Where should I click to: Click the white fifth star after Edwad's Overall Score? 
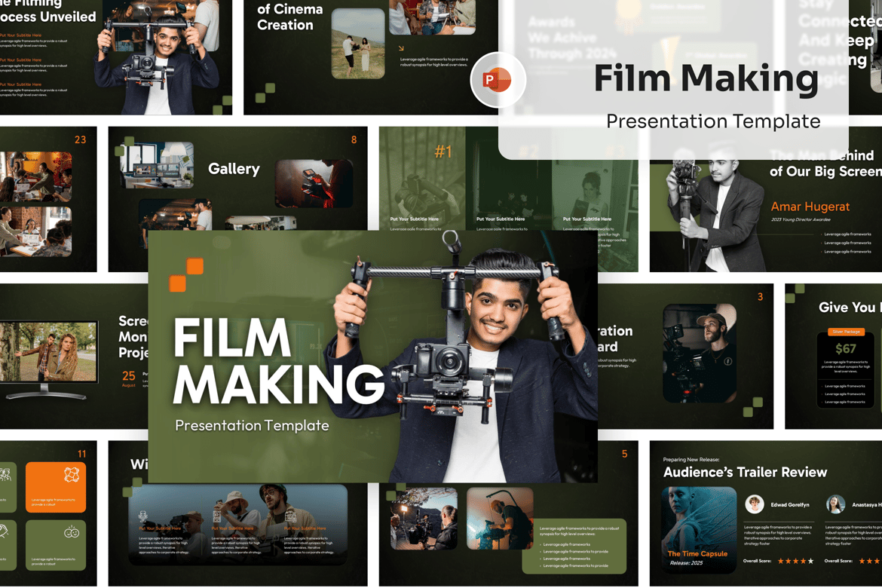click(810, 561)
